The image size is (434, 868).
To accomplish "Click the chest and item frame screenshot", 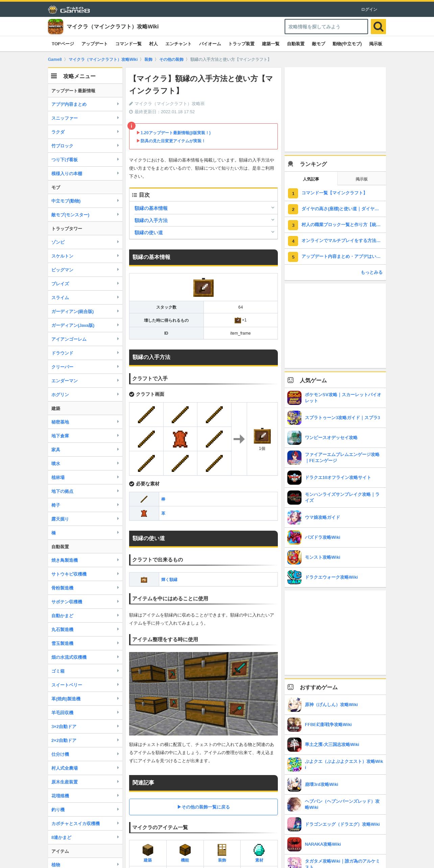I will 203,694.
